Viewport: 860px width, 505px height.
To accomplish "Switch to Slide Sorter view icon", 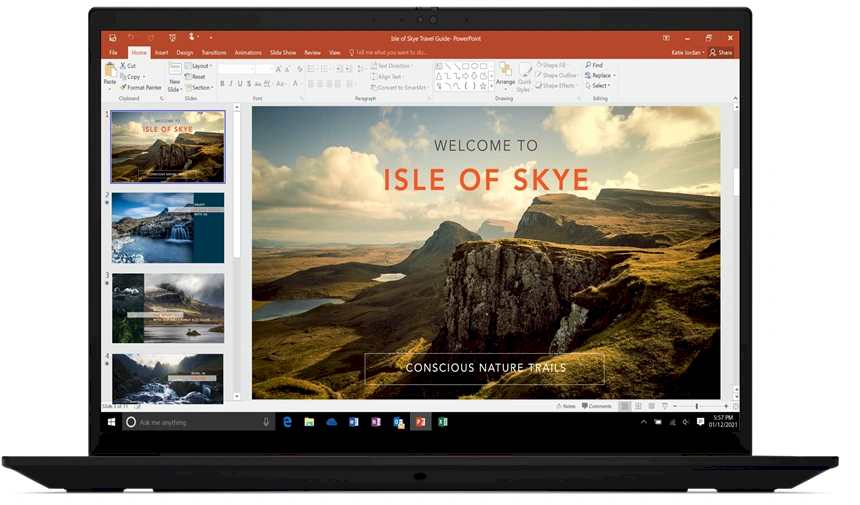I will (x=638, y=406).
